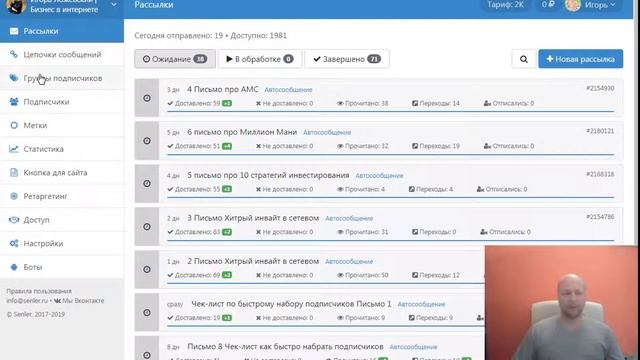Image resolution: width=640 pixels, height=360 pixels.
Task: Expand the community selector chevron
Action: click(x=114, y=5)
